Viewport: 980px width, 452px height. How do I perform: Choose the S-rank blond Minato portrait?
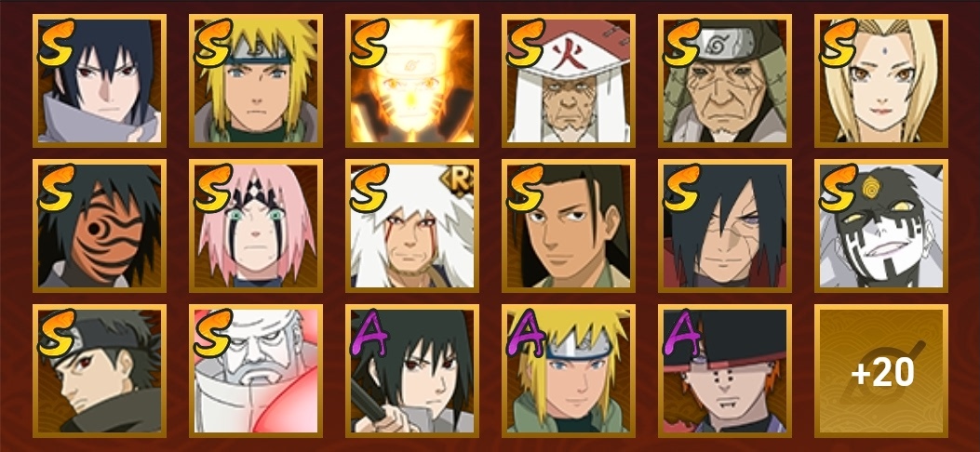256,81
